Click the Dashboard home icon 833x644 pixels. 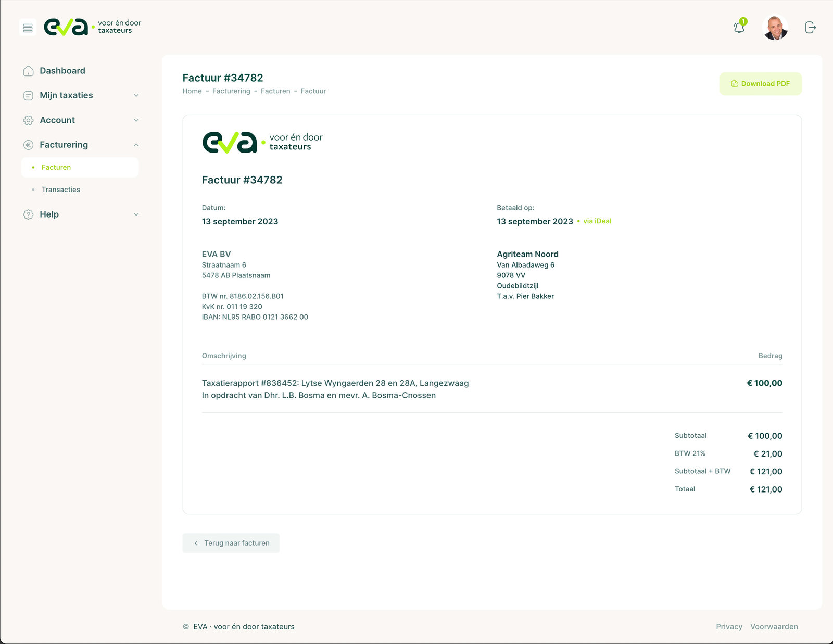point(29,71)
